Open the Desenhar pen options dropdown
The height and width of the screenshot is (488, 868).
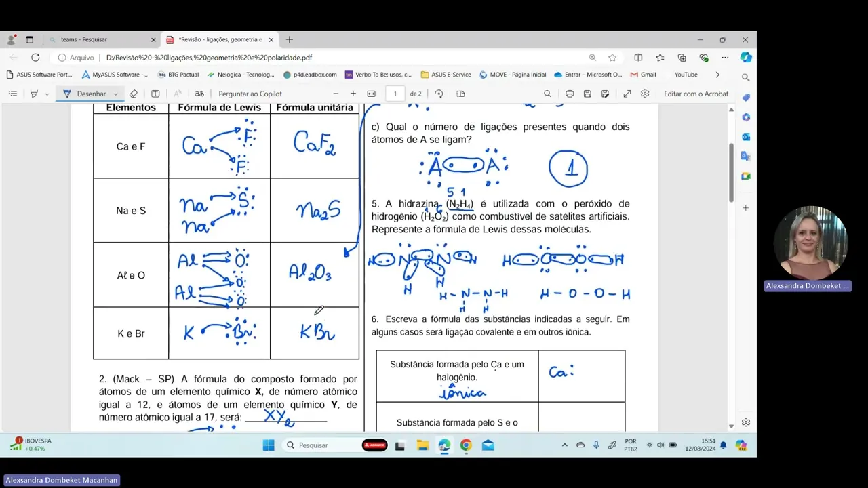coord(116,94)
